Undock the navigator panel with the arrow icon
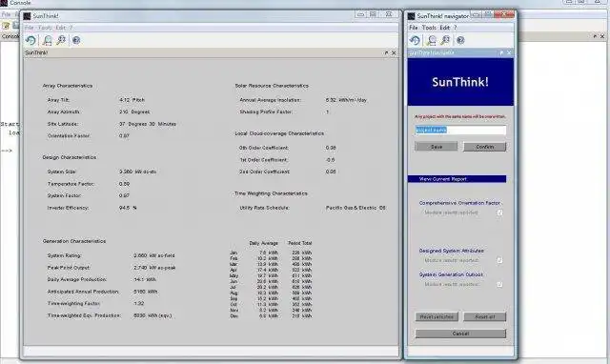 click(x=501, y=52)
